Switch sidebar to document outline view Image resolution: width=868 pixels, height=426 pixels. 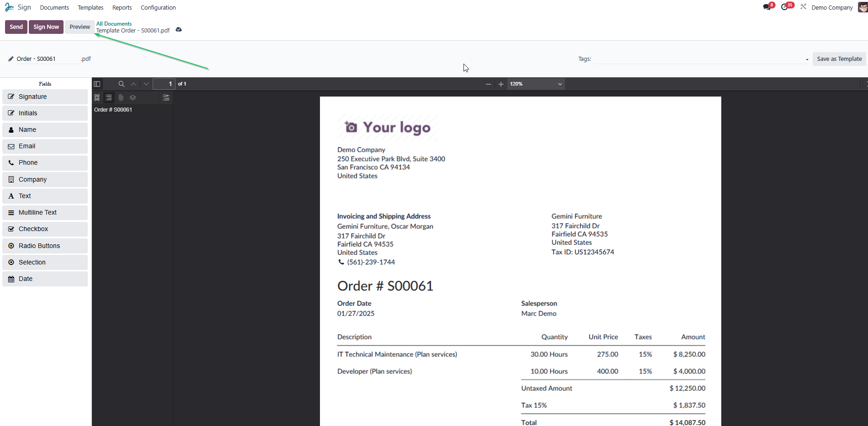click(x=109, y=97)
